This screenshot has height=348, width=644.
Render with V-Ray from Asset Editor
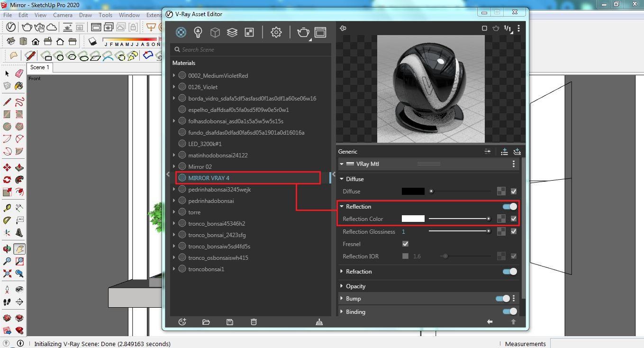303,32
